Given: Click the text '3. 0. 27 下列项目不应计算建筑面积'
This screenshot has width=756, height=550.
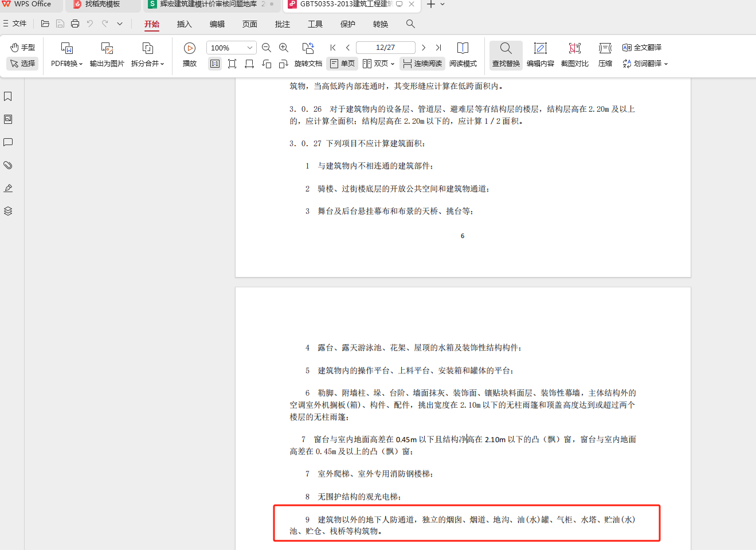Looking at the screenshot, I should coord(357,143).
